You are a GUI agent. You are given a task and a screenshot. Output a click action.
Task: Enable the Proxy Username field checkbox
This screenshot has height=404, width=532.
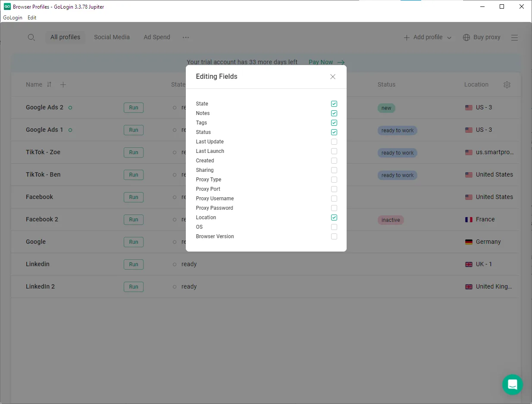coord(334,199)
